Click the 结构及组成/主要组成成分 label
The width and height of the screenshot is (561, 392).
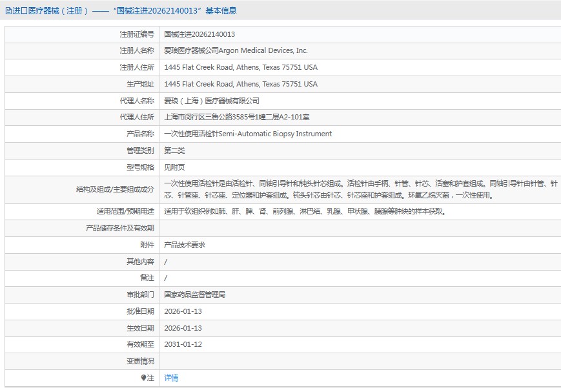pos(115,189)
